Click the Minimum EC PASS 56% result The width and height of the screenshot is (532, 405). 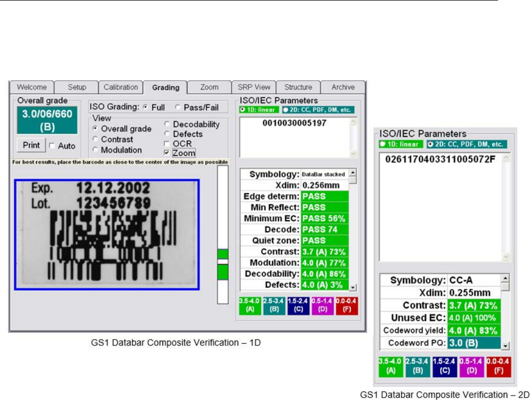pos(325,218)
